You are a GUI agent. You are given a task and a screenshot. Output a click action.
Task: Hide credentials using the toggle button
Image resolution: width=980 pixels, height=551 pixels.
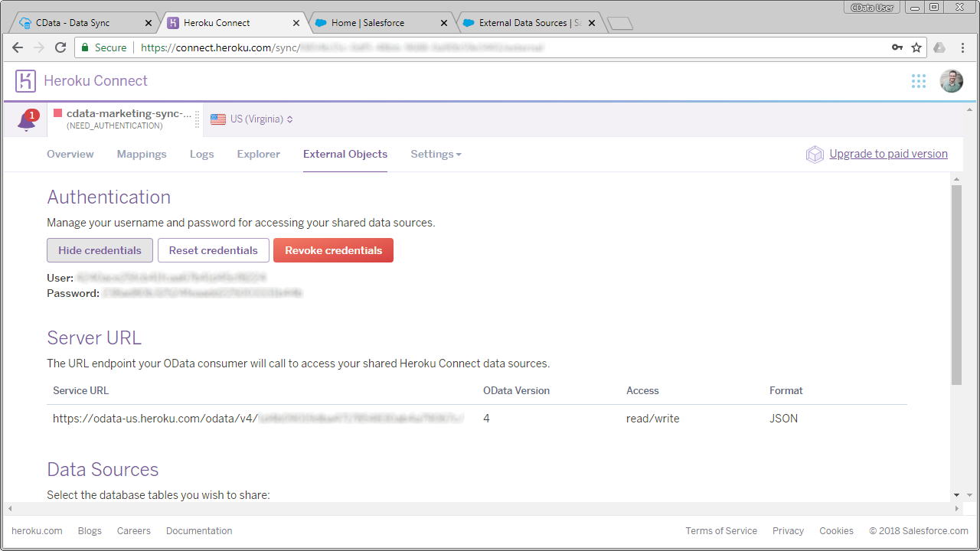tap(100, 249)
